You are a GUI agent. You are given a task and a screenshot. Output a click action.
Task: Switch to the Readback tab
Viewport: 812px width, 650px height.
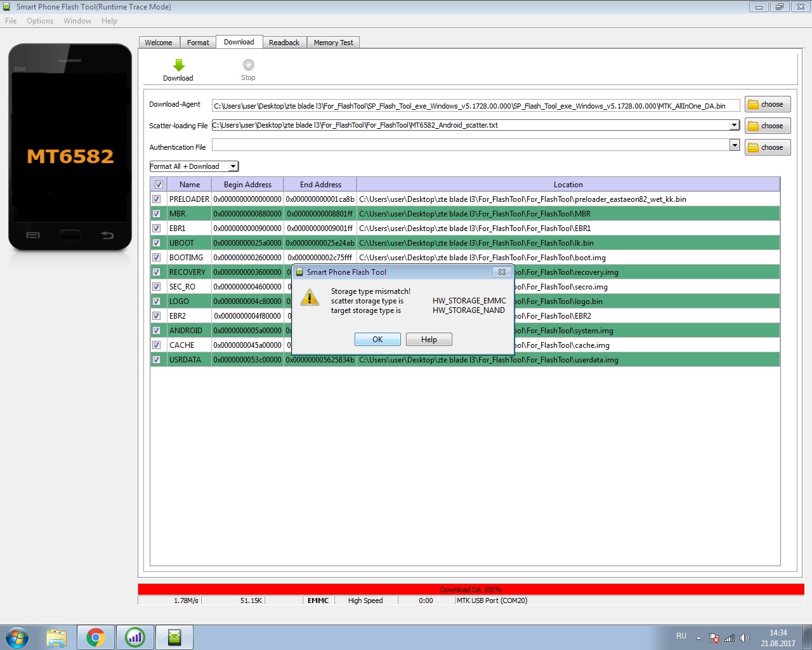coord(284,43)
